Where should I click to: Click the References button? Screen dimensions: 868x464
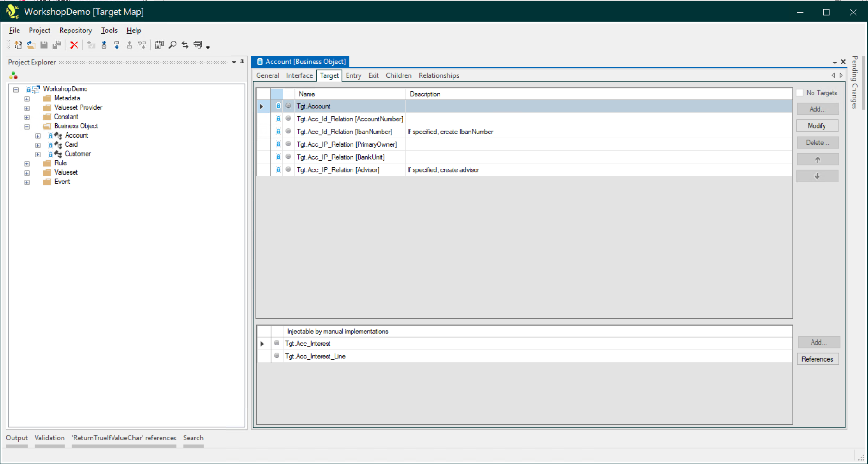(x=817, y=359)
